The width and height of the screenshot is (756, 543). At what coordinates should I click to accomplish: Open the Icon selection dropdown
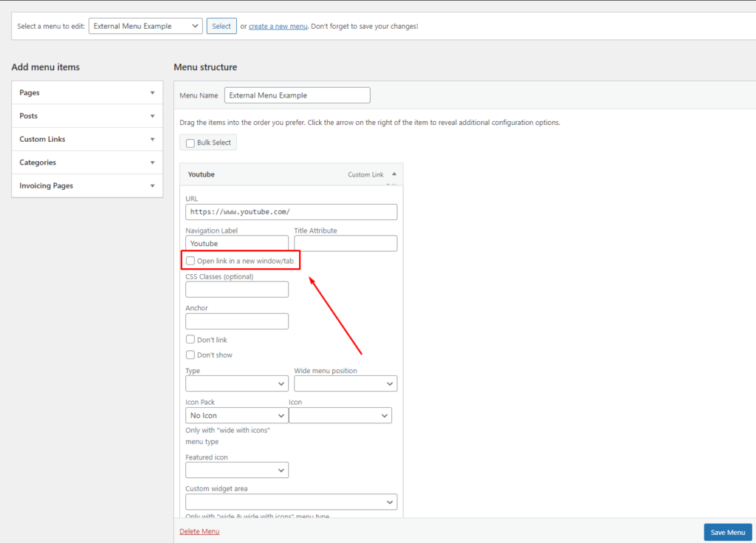[340, 415]
